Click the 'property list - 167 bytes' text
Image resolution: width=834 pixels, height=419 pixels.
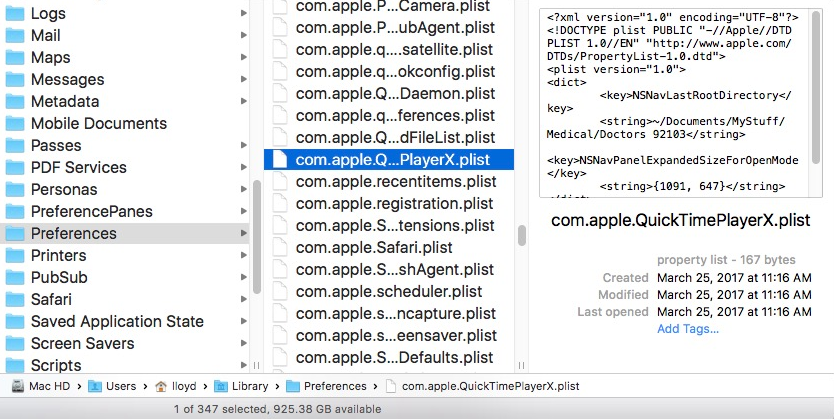[x=726, y=260]
